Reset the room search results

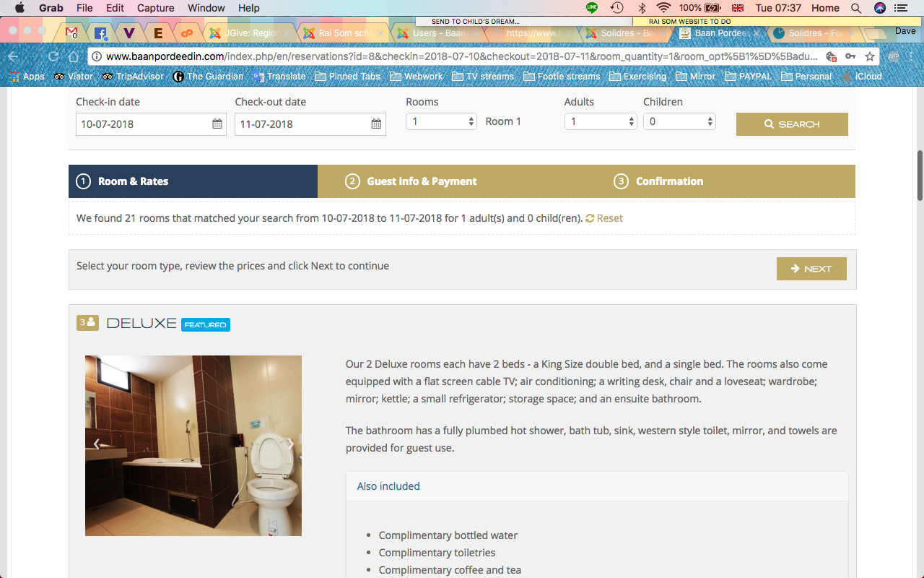(604, 218)
